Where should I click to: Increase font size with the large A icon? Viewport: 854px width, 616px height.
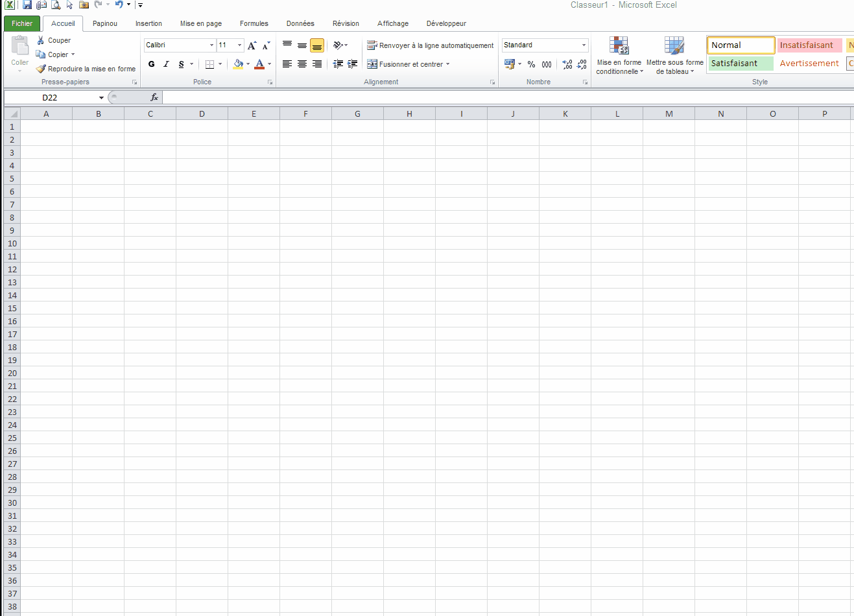(x=252, y=45)
